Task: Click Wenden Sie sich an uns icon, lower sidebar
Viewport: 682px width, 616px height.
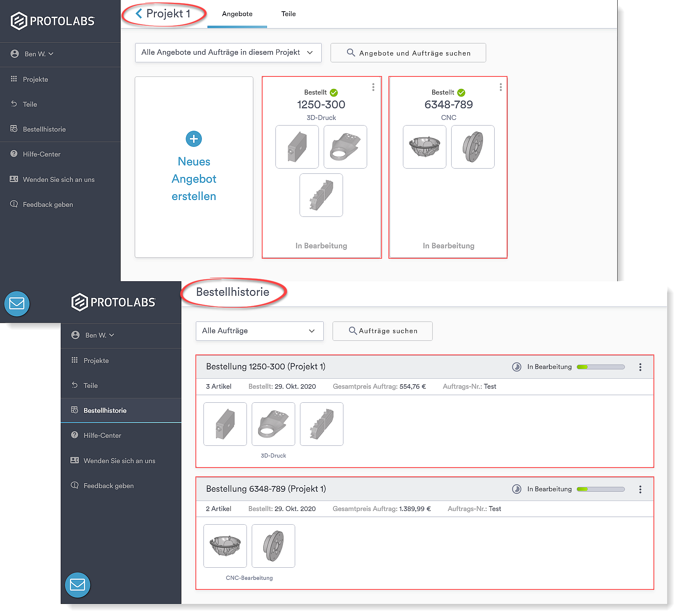Action: click(x=75, y=460)
